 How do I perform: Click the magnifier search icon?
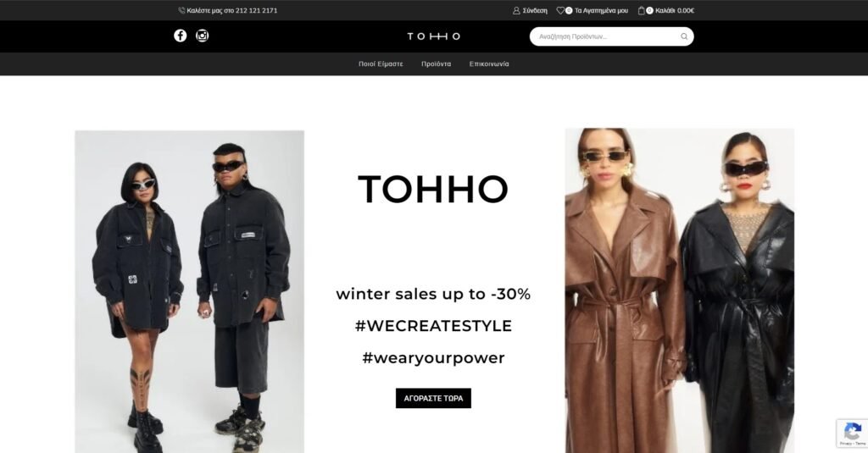point(684,36)
